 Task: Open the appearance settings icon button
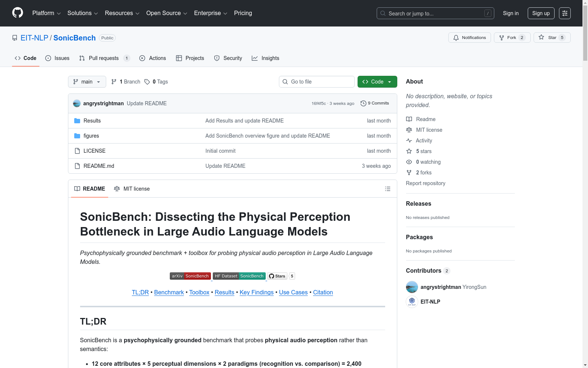(565, 13)
